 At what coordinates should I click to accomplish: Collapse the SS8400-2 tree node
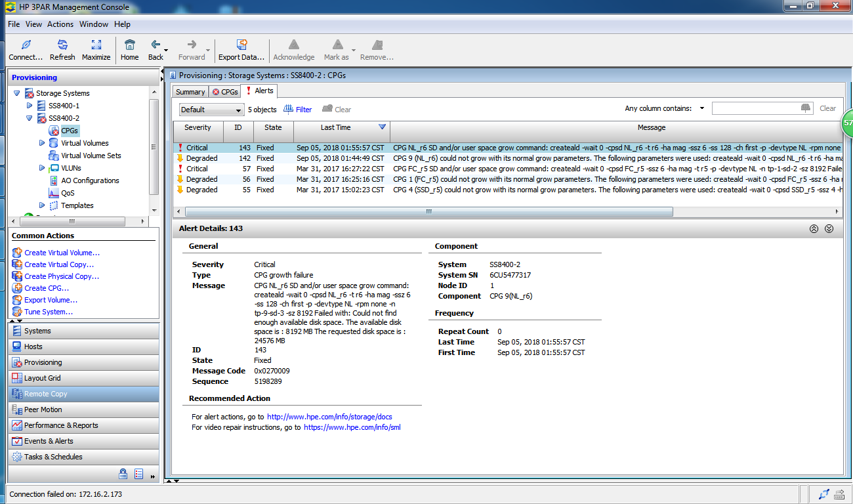tap(30, 118)
